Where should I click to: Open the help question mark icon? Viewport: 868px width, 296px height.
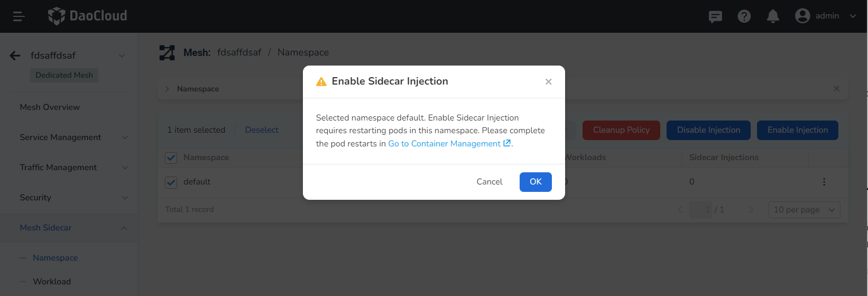[x=744, y=16]
